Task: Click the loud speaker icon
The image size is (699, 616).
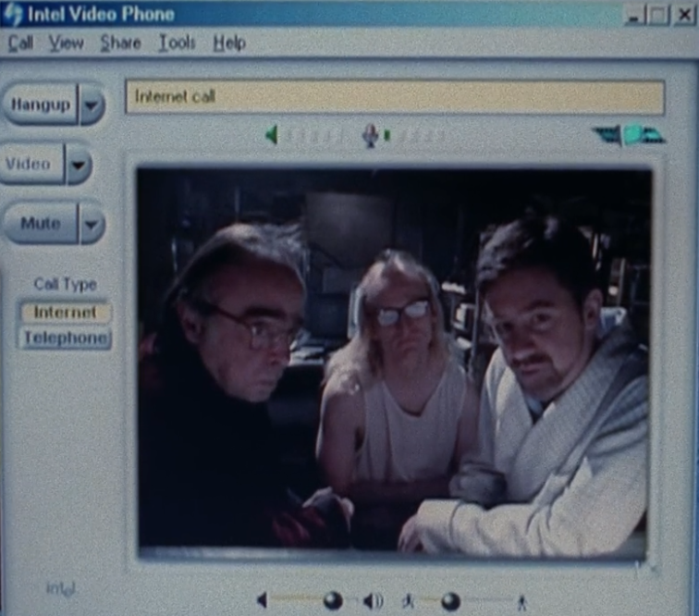Action: coord(374,601)
